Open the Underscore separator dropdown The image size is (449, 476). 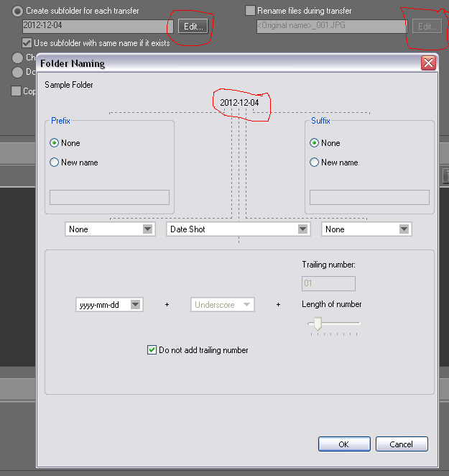click(223, 304)
